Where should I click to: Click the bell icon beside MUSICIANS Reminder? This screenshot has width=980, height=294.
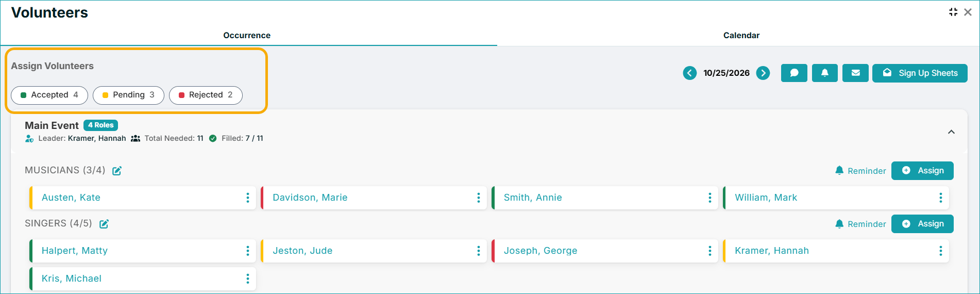(839, 170)
